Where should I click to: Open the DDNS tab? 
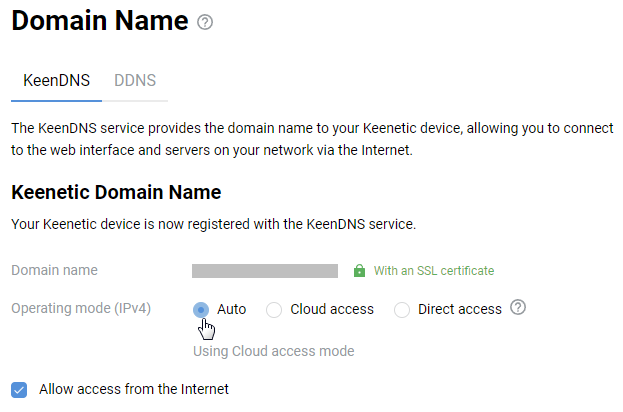point(135,80)
